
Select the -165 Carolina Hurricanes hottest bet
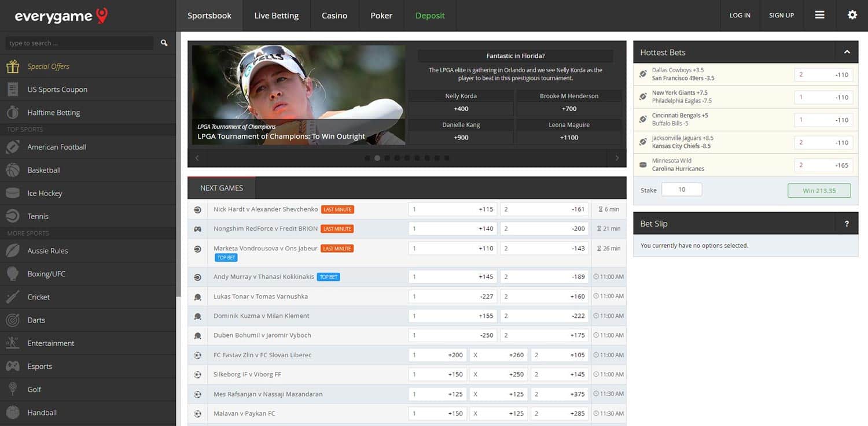click(x=823, y=165)
